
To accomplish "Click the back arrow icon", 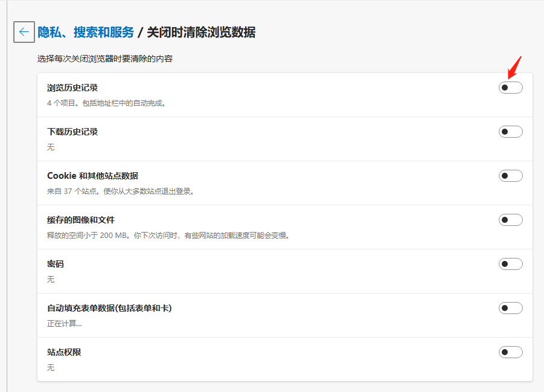I will (x=24, y=32).
